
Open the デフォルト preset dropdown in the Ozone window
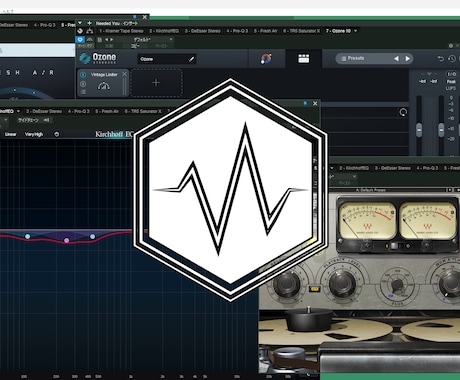click(153, 39)
